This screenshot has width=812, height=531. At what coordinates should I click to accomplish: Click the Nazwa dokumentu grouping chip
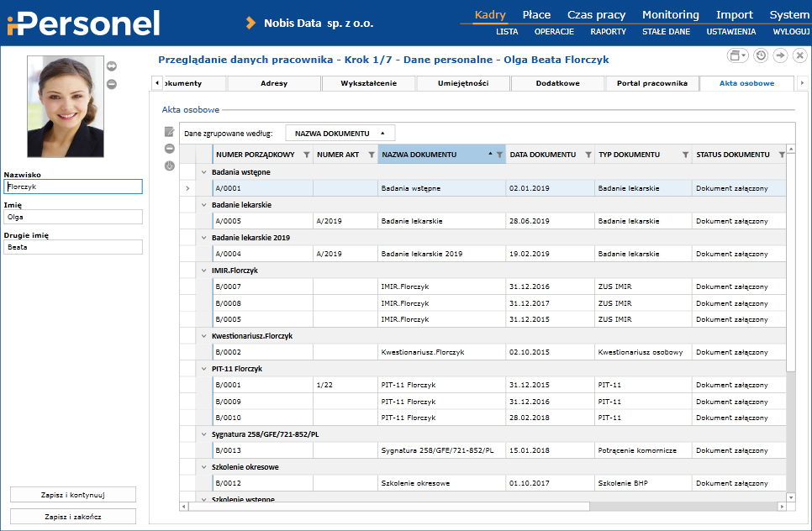[340, 133]
